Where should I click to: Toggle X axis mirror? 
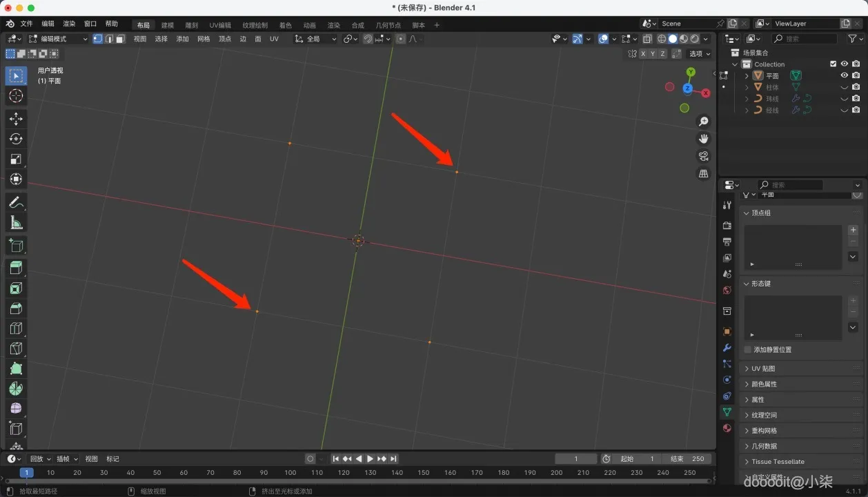coord(644,53)
